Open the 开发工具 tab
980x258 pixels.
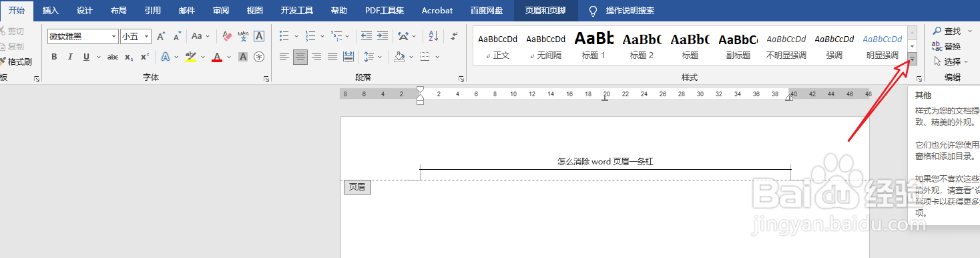pos(297,11)
